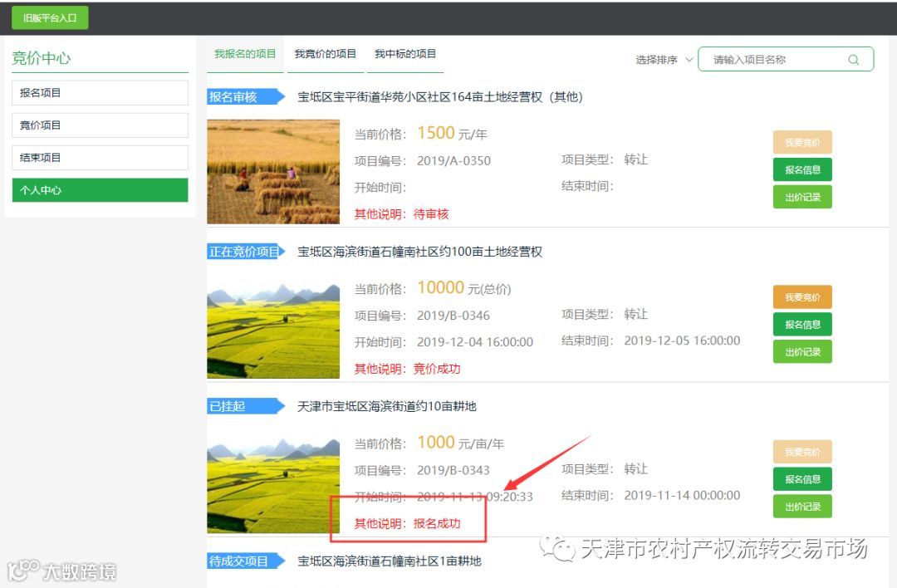897x588 pixels.
Task: Click the 已挂起 status tag
Action: tap(245, 406)
